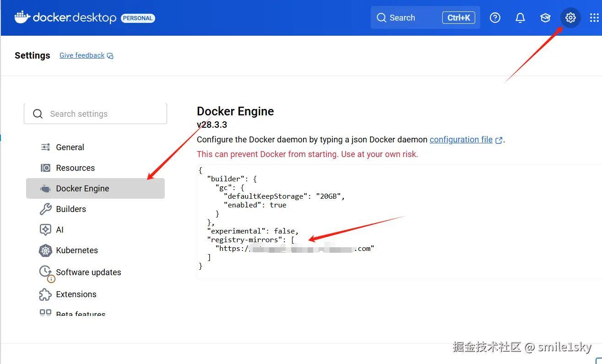
Task: Click the Beta features icon
Action: pyautogui.click(x=45, y=313)
